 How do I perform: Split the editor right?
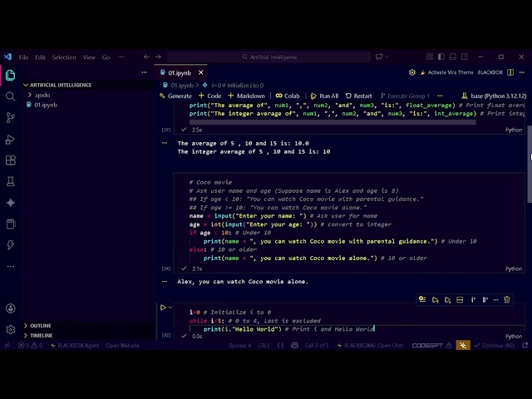tap(510, 72)
